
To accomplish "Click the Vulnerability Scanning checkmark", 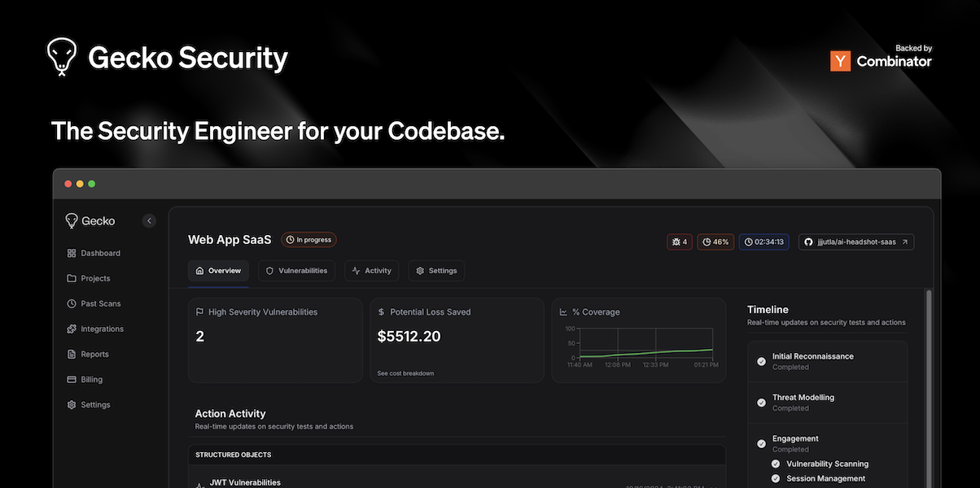I will click(776, 464).
